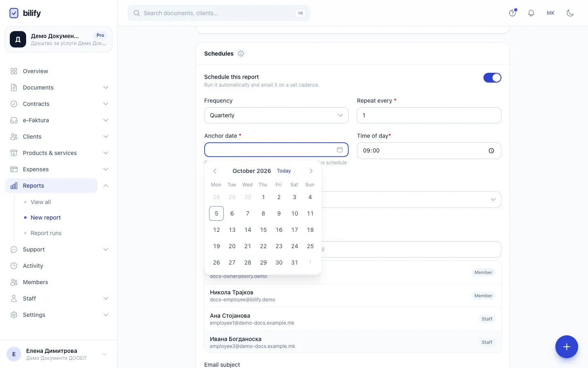The image size is (588, 368).
Task: Select New report in the sidebar
Action: [x=46, y=218]
